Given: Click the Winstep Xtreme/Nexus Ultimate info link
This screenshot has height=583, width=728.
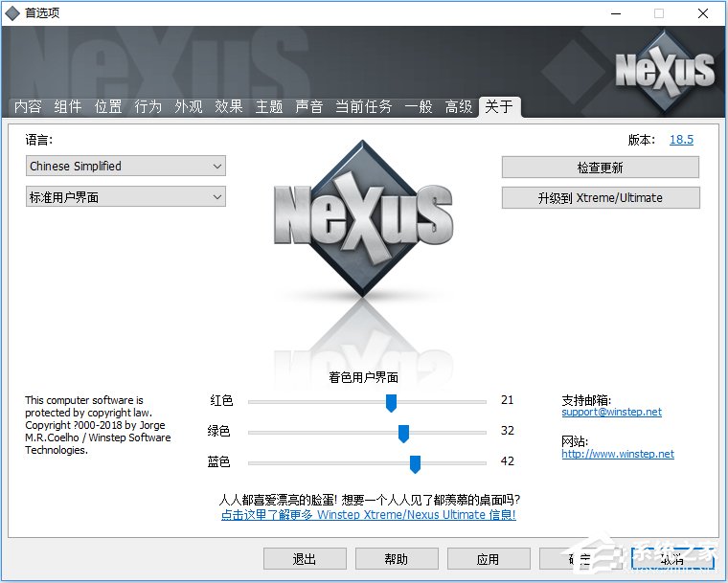Looking at the screenshot, I should point(368,515).
